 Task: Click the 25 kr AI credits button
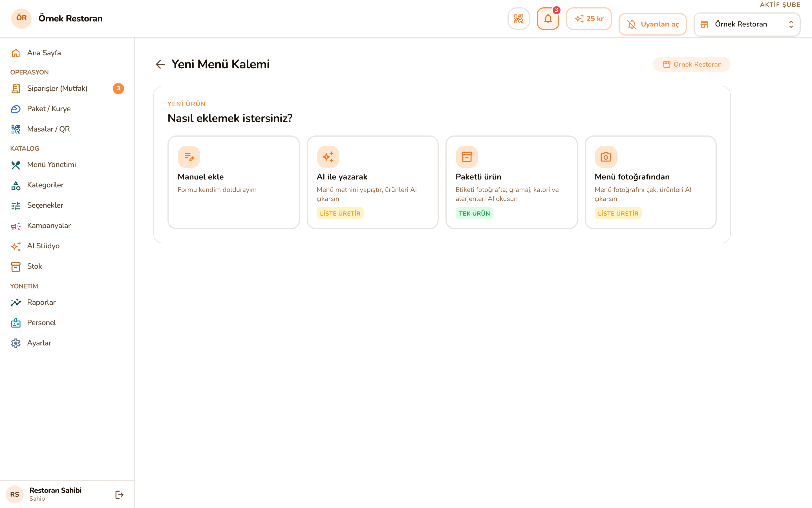[x=589, y=19]
